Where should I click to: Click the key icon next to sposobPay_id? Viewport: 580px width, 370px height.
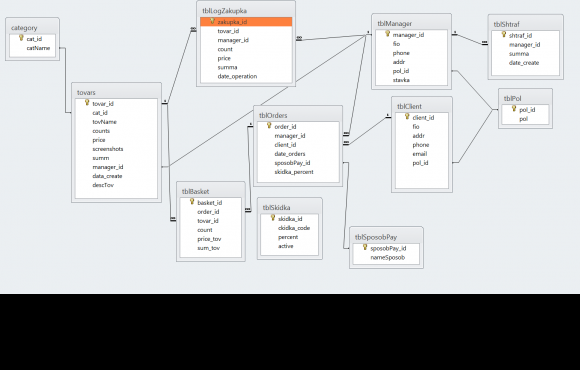(x=365, y=247)
